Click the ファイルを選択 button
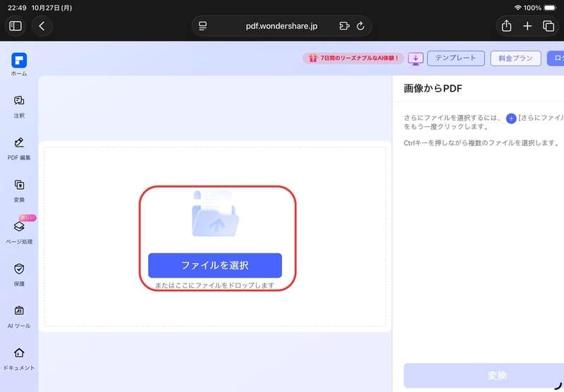The image size is (564, 392). [x=215, y=265]
